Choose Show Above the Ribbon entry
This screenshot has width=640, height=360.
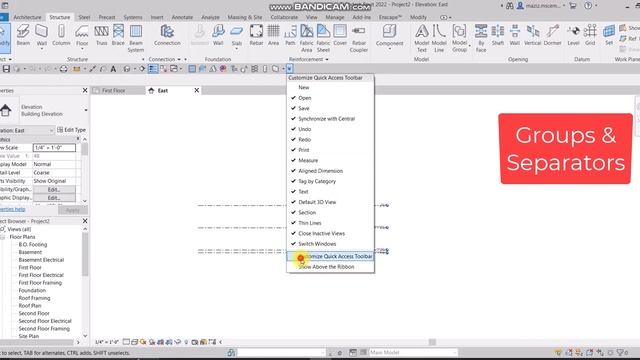[x=330, y=267]
